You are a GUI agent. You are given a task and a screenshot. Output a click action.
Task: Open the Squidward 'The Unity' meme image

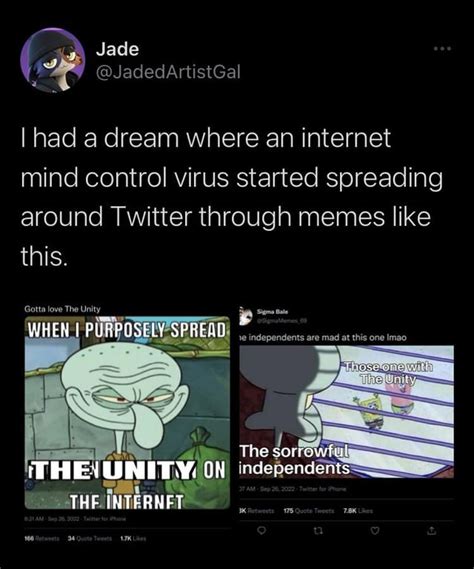[x=127, y=412]
